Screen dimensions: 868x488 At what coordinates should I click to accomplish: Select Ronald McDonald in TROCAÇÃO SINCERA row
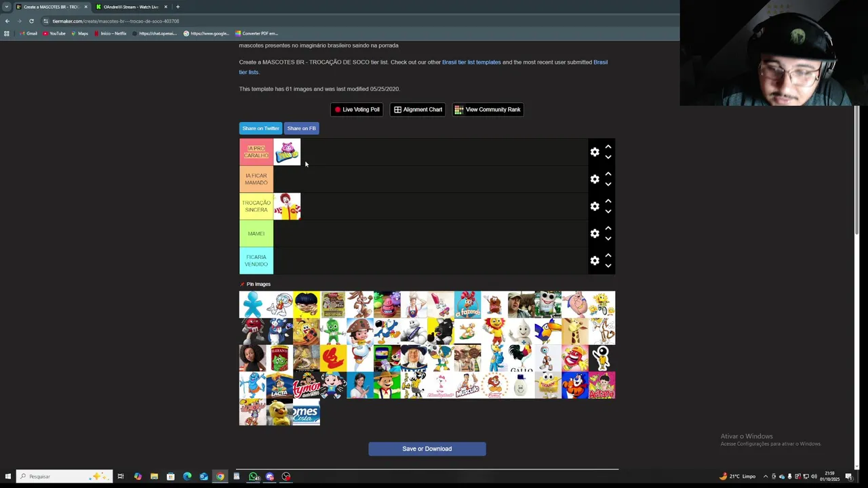pos(287,206)
